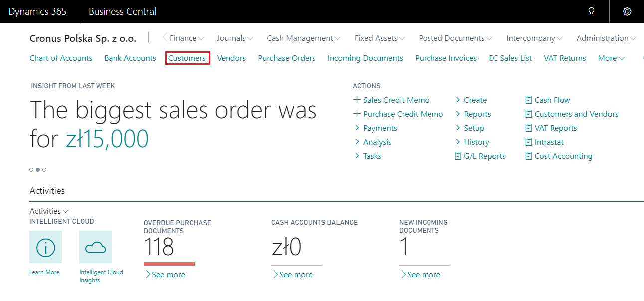Image resolution: width=644 pixels, height=301 pixels.
Task: Open the Customers and Vendors action
Action: point(576,114)
